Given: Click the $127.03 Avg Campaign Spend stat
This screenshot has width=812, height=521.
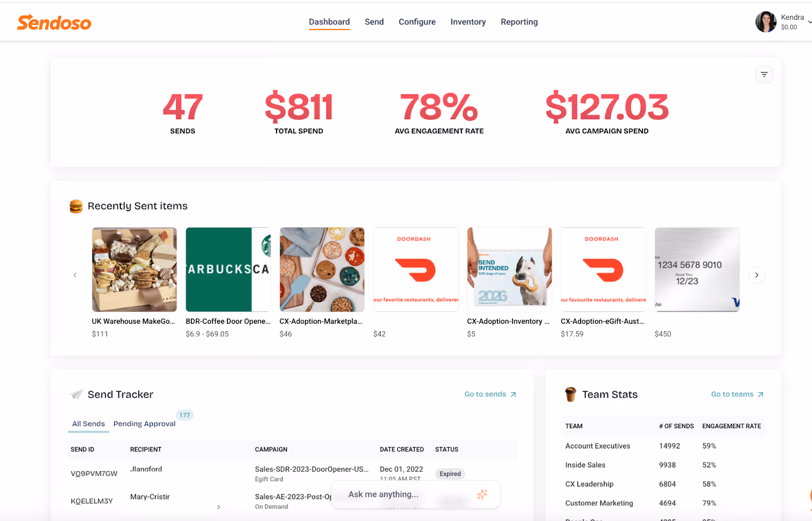Looking at the screenshot, I should (x=607, y=113).
